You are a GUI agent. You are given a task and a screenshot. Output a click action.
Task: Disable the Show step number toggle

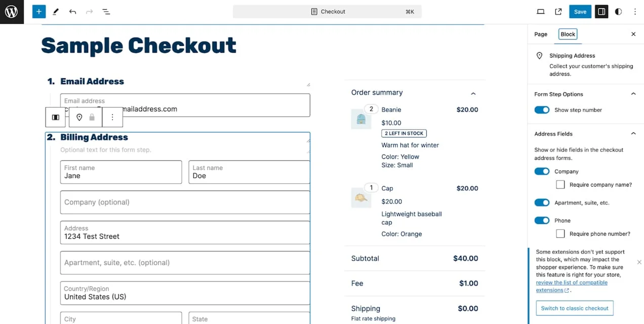click(x=542, y=110)
